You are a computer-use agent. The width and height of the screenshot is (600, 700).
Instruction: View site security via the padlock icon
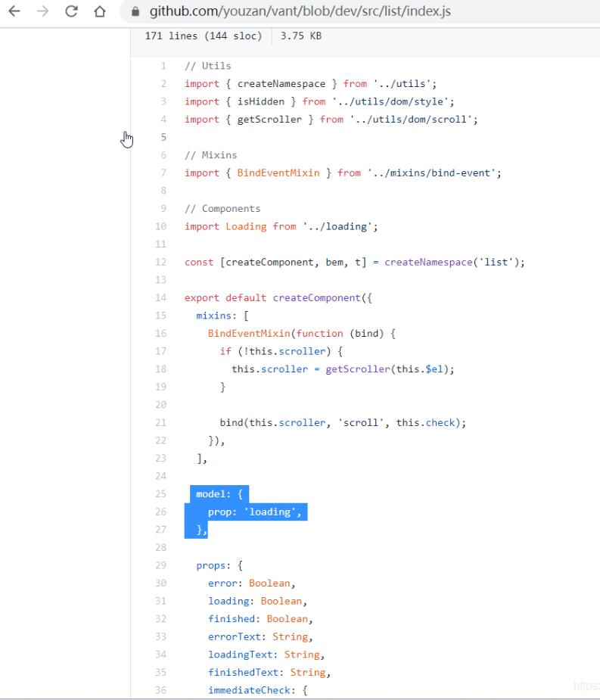[135, 11]
